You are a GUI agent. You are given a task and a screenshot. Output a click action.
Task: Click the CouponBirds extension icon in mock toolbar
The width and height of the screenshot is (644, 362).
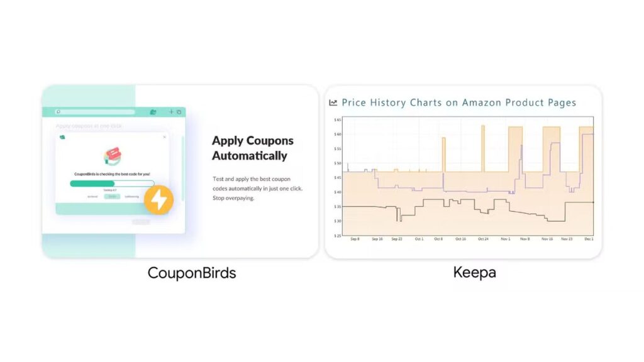(x=153, y=112)
